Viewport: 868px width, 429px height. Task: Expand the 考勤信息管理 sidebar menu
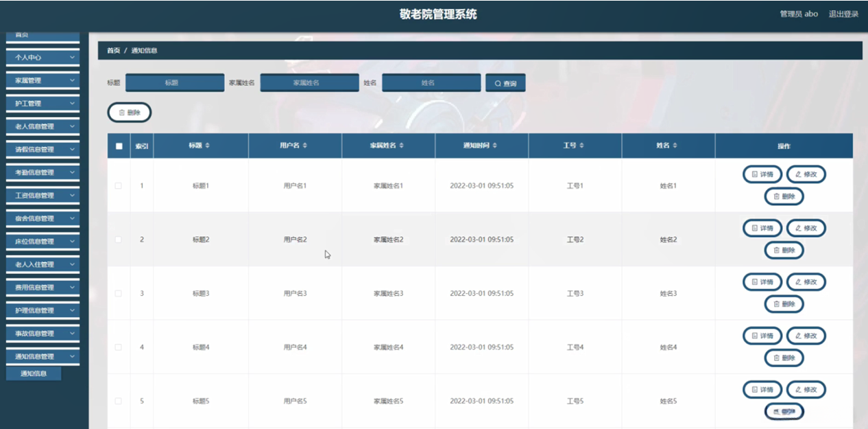[43, 172]
